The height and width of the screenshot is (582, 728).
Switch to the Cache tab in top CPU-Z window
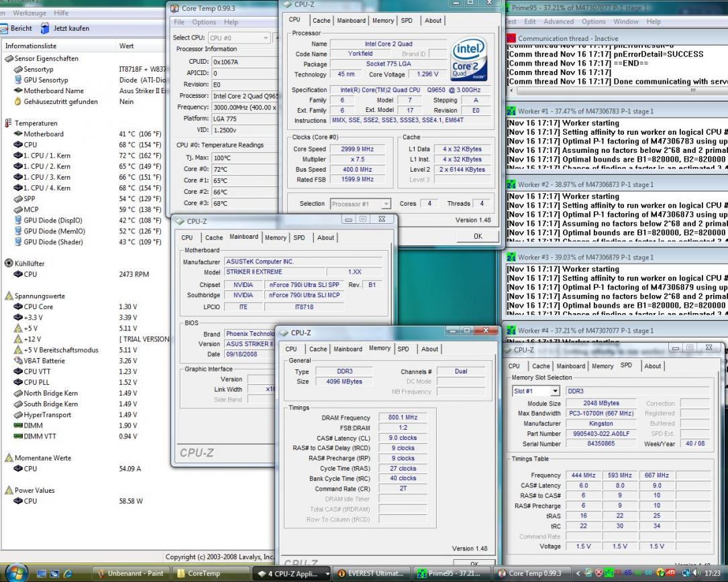tap(321, 21)
